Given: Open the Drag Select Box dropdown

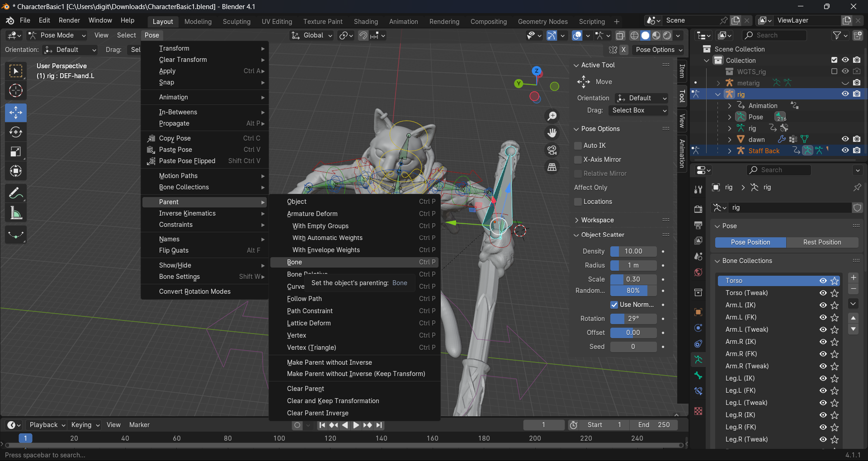Looking at the screenshot, I should 638,110.
